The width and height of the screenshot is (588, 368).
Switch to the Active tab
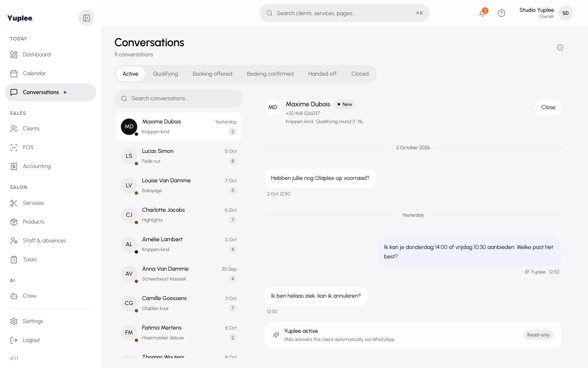(130, 74)
